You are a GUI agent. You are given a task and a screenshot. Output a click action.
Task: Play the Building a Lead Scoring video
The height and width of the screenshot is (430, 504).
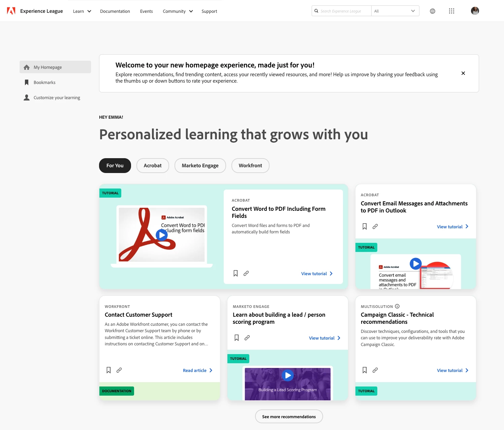click(288, 375)
